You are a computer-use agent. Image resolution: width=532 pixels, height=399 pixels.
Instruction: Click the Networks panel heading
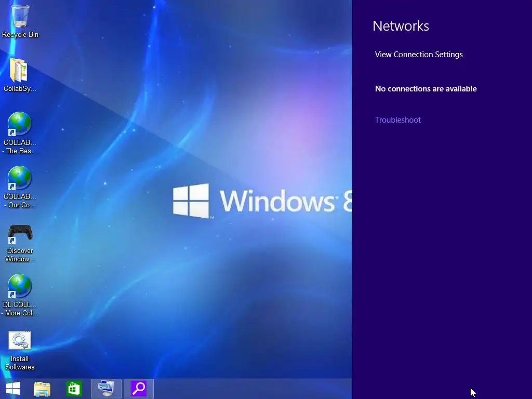tap(401, 26)
